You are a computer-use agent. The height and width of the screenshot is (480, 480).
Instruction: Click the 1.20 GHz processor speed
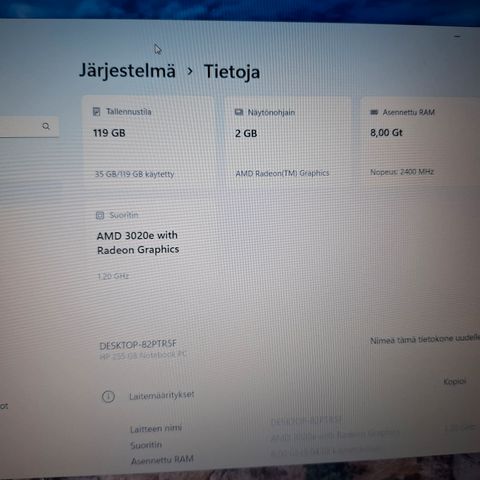pyautogui.click(x=113, y=276)
